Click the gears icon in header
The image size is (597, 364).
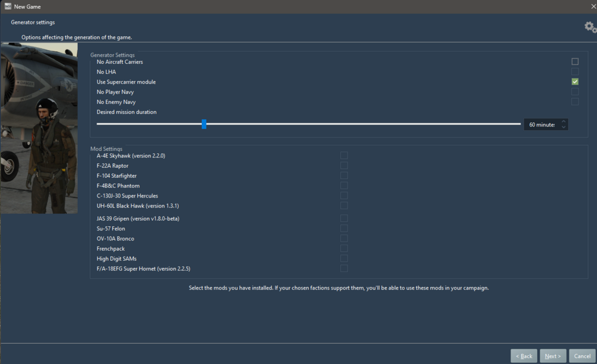click(x=590, y=27)
